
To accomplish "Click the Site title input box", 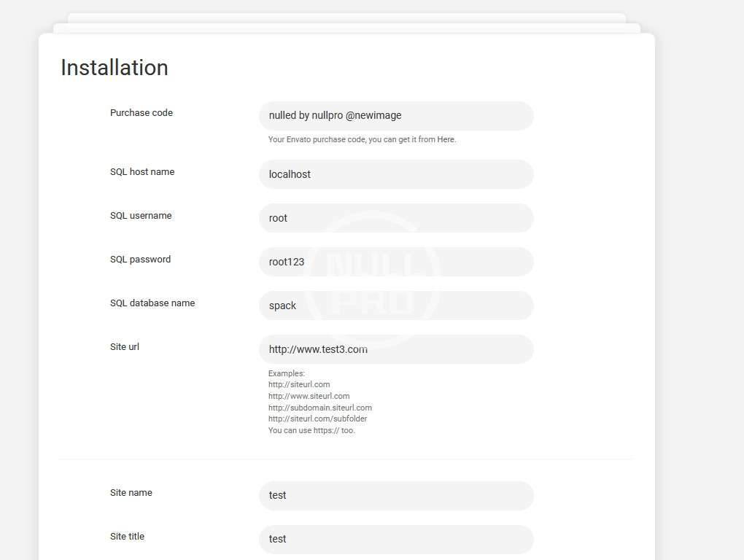I will click(x=396, y=539).
